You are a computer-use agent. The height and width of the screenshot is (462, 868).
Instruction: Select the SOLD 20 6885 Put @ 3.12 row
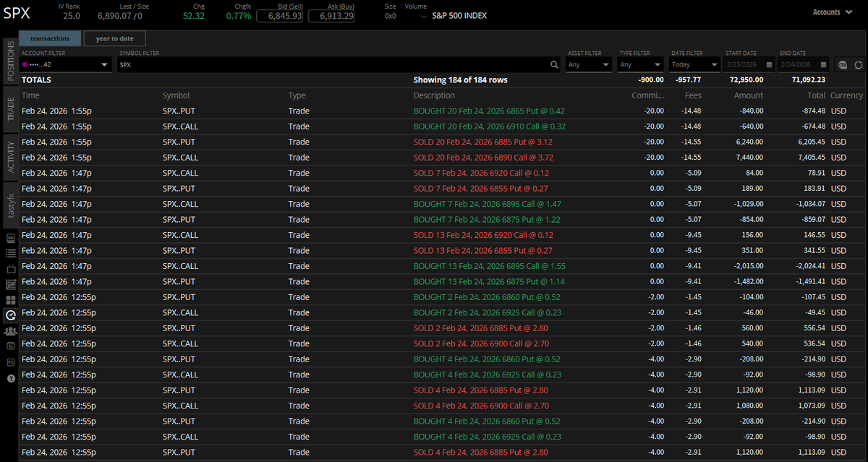(443, 142)
